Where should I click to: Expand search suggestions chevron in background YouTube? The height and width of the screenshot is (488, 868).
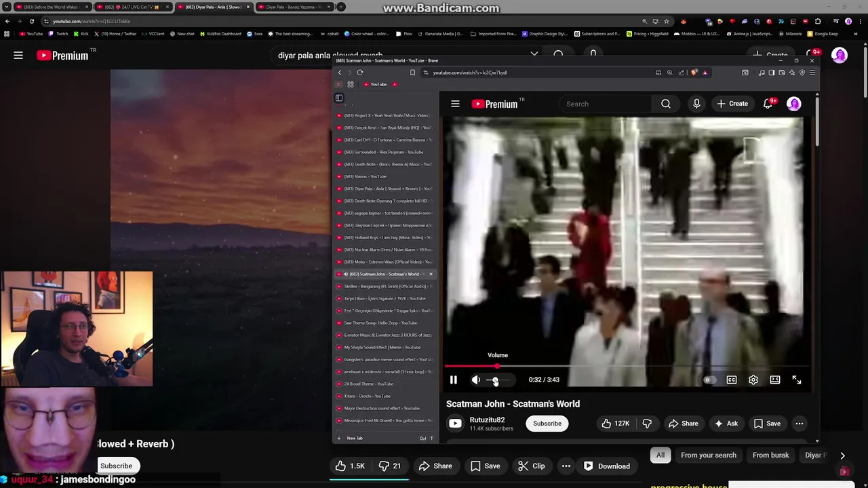534,54
